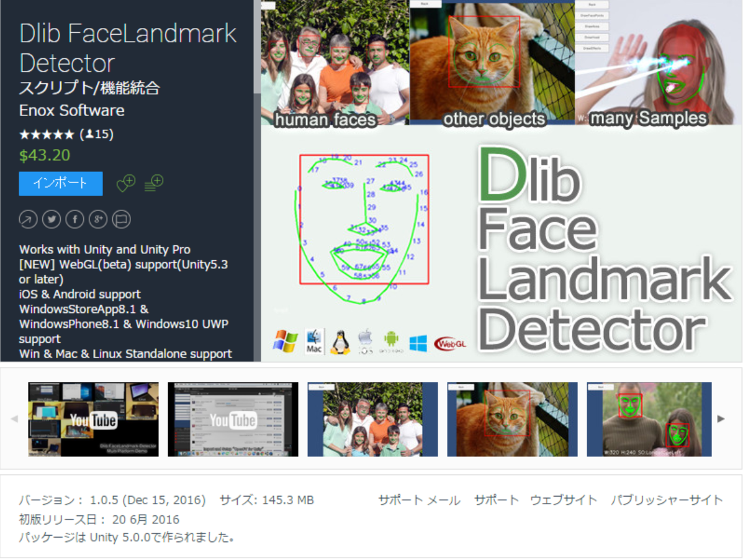Select the family faces screenshot thumbnail
This screenshot has height=560, width=743.
tap(372, 418)
